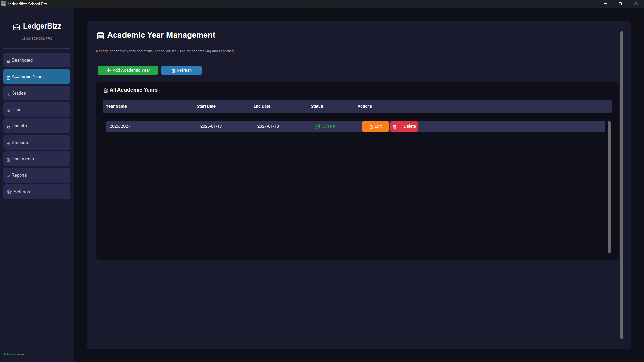
Task: Click the Start Date column header
Action: 206,106
